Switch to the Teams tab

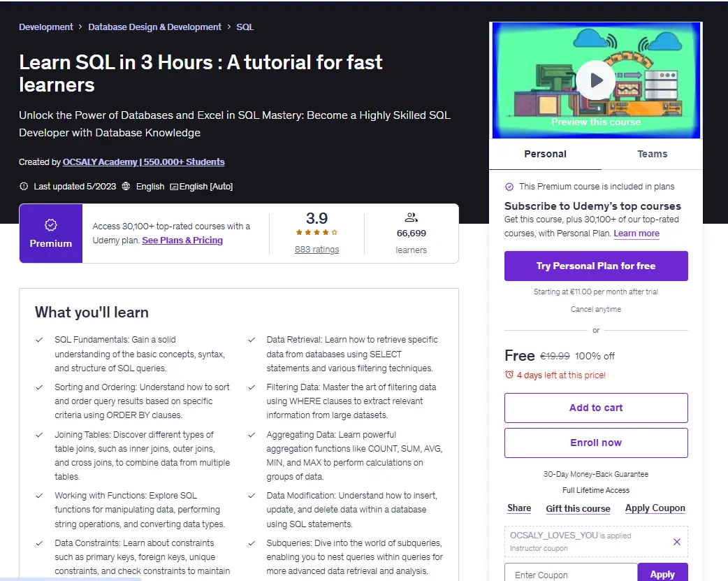(652, 154)
